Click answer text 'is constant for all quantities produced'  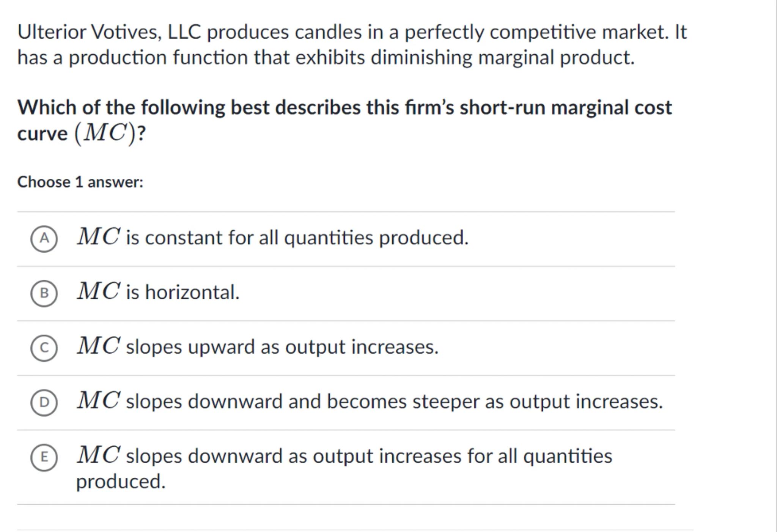point(297,238)
